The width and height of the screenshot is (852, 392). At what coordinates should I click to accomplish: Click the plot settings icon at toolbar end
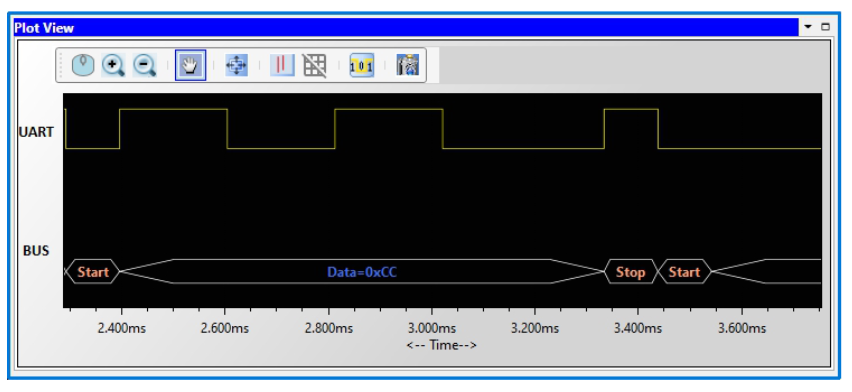pyautogui.click(x=408, y=65)
